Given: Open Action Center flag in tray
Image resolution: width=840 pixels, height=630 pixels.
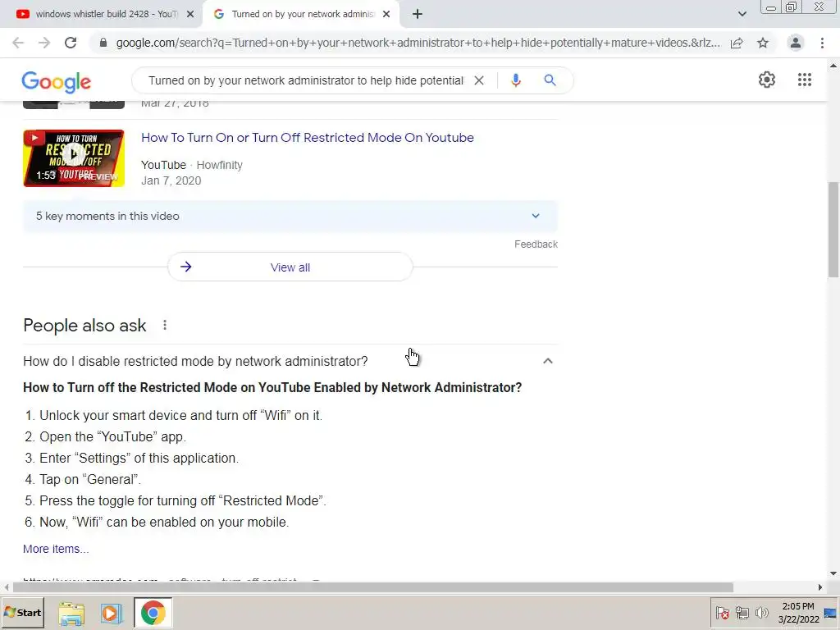Looking at the screenshot, I should point(722,613).
